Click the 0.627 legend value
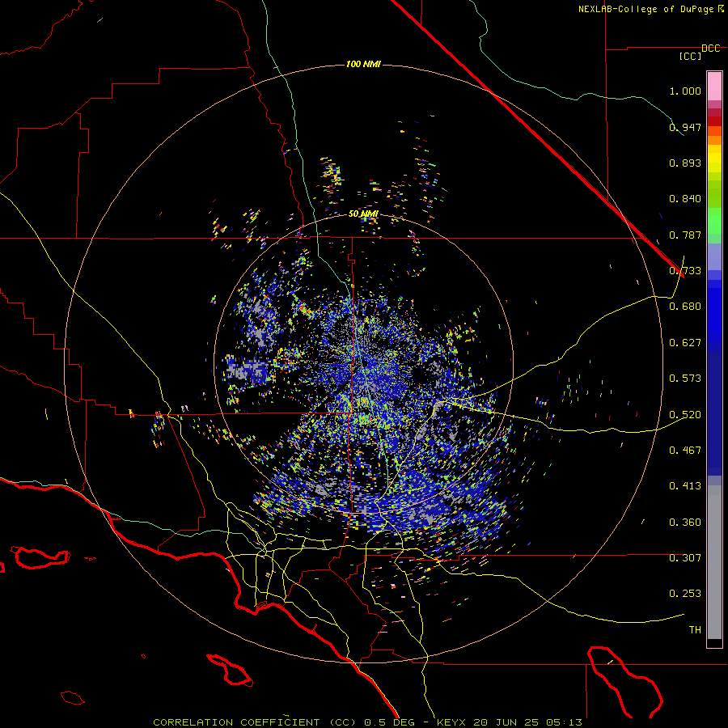 pyautogui.click(x=685, y=343)
